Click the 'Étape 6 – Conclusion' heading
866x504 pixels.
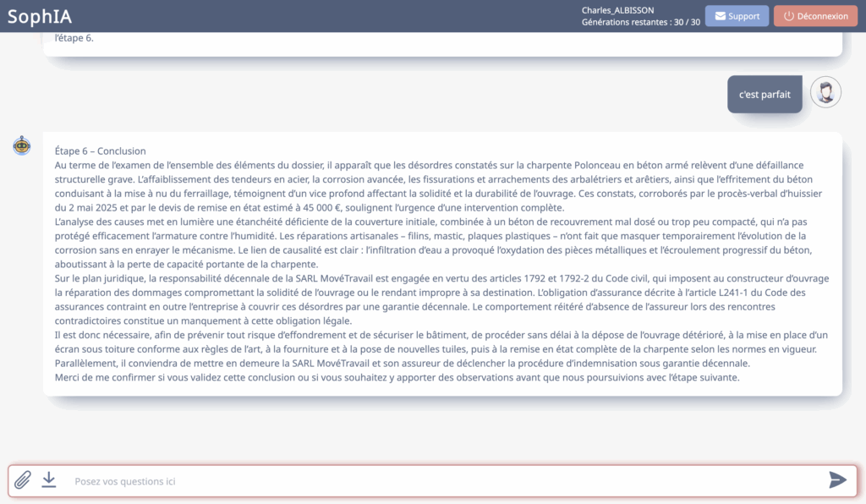[x=100, y=151]
